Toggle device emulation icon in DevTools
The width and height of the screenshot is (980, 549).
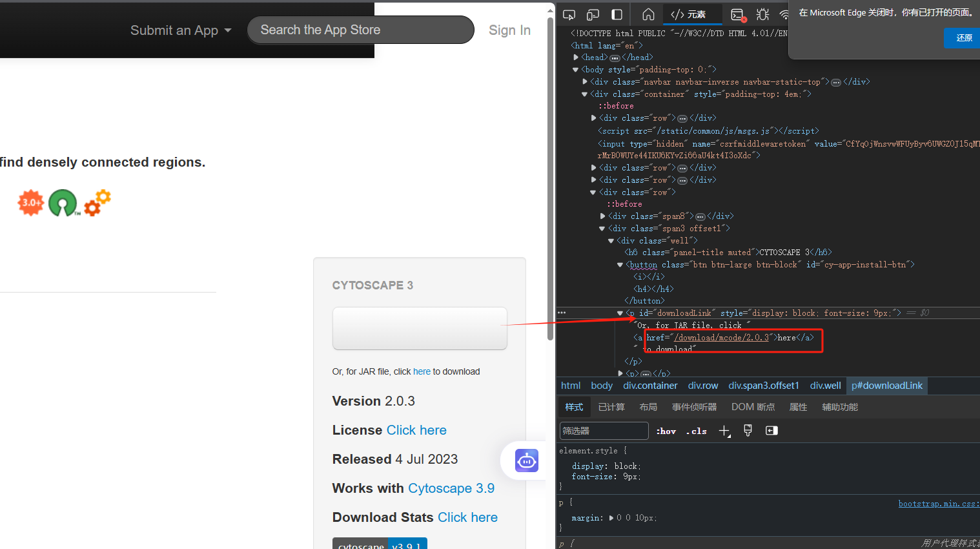(x=593, y=15)
